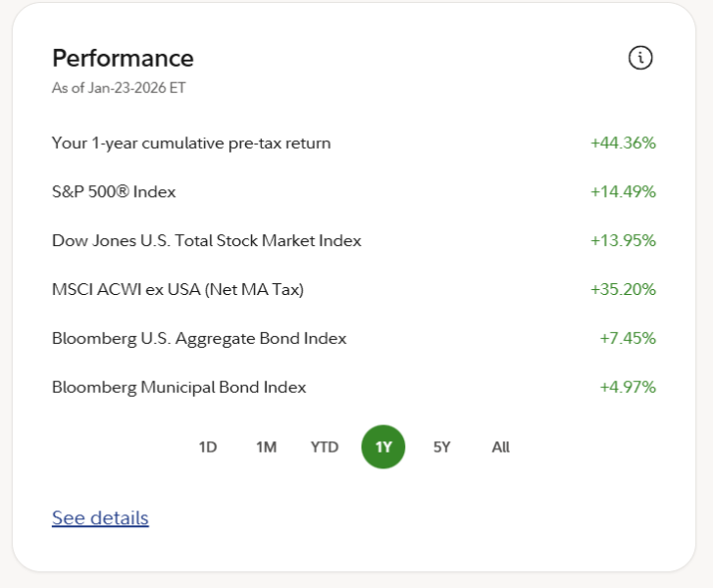Click the 1-year cumulative pre-tax return label
This screenshot has width=713, height=588.
(x=191, y=143)
